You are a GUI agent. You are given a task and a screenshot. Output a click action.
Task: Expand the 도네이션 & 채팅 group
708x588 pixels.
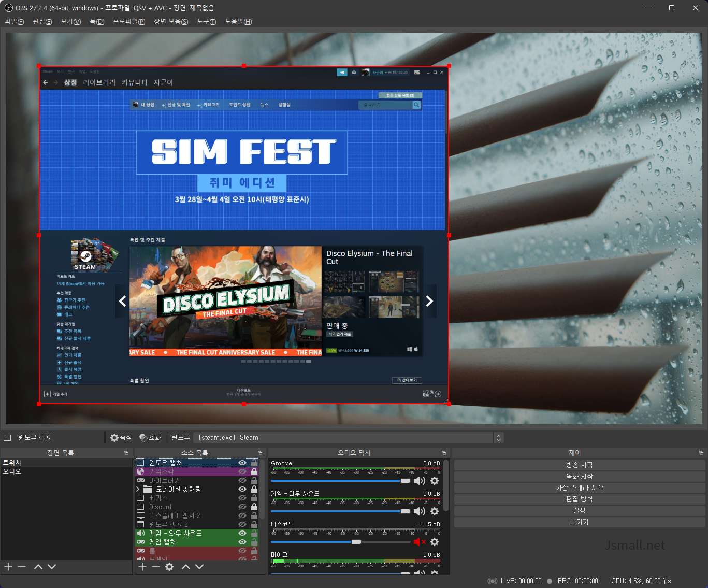[x=138, y=489]
